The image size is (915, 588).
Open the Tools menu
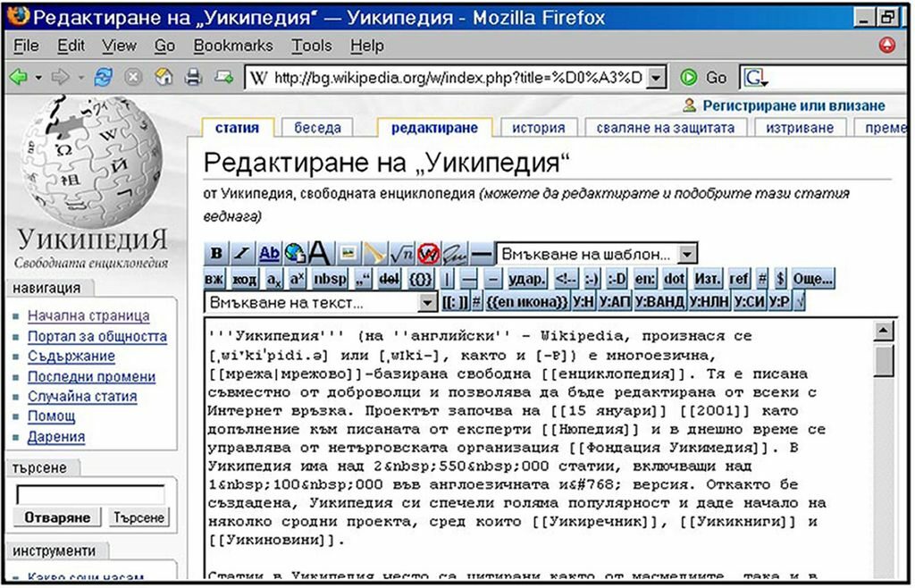coord(312,46)
